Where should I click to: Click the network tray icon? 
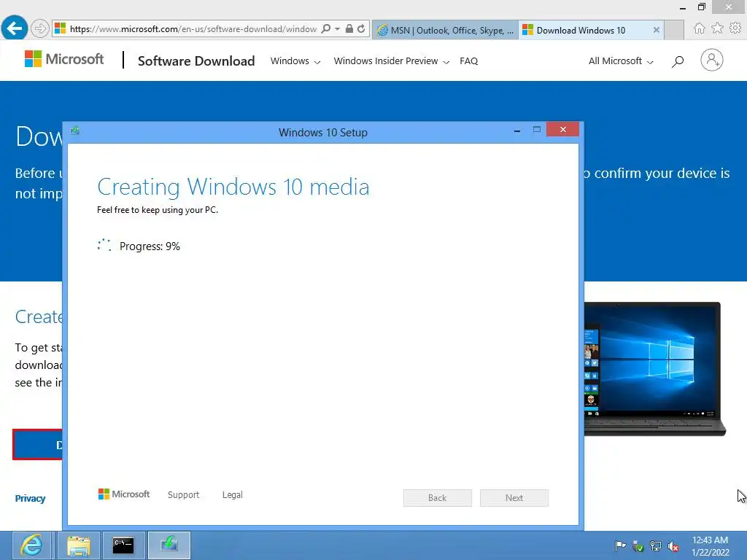pos(656,545)
